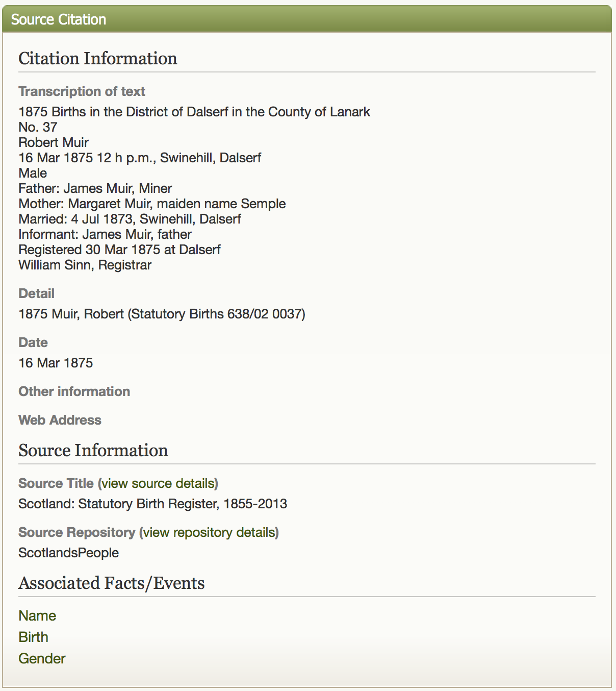Click the Detail field label
Viewport: 616px width, 691px height.
[36, 293]
